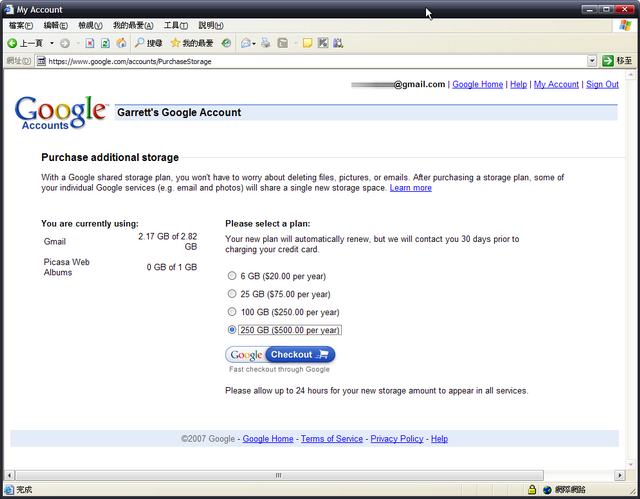Click the Research binoculars toolbar icon

click(x=338, y=43)
